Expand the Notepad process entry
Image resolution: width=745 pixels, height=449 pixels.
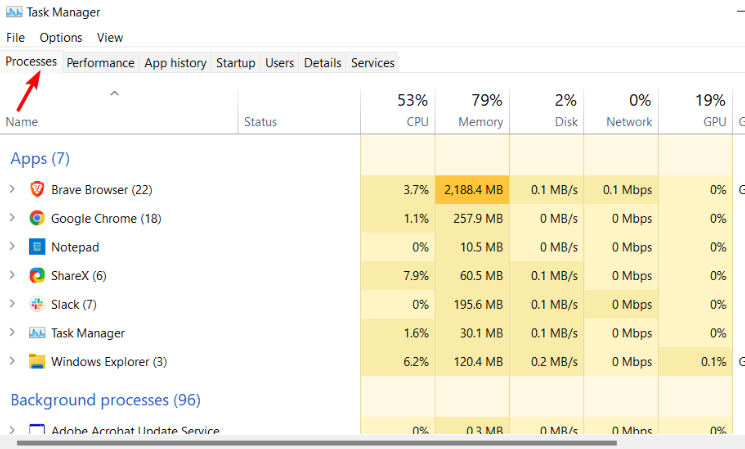[x=12, y=247]
